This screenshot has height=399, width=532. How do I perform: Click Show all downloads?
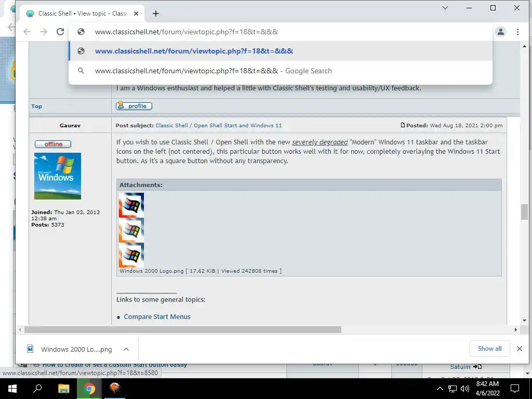tap(489, 349)
